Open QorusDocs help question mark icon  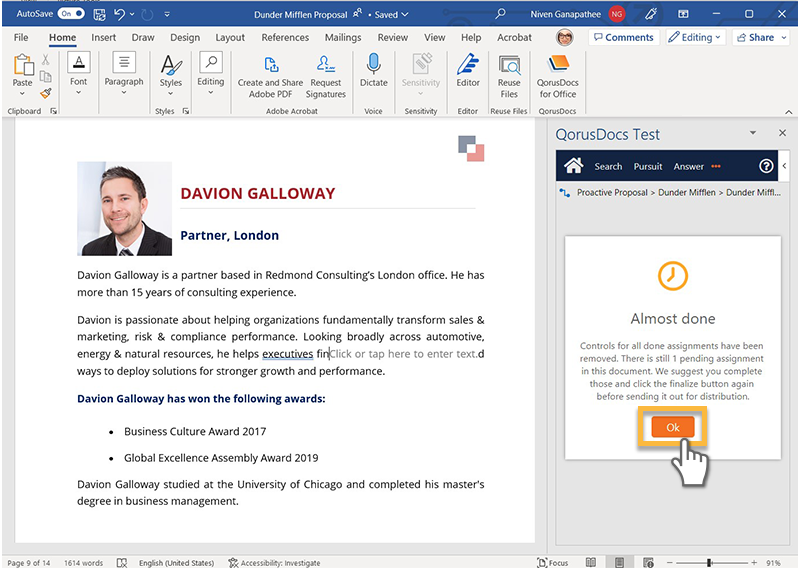[x=767, y=166]
